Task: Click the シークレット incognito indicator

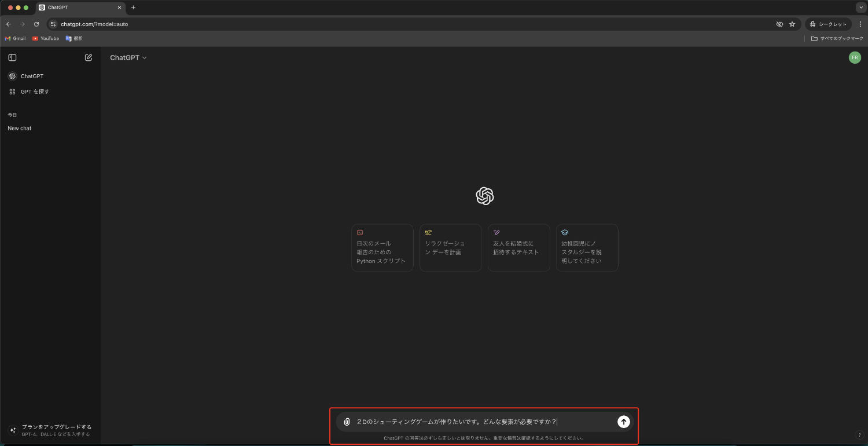Action: [828, 24]
